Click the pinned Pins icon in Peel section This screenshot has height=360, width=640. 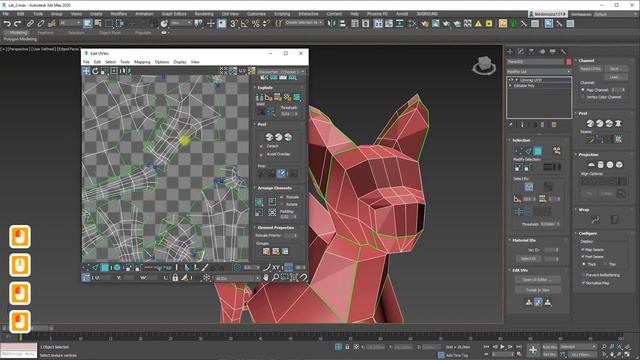coord(281,174)
